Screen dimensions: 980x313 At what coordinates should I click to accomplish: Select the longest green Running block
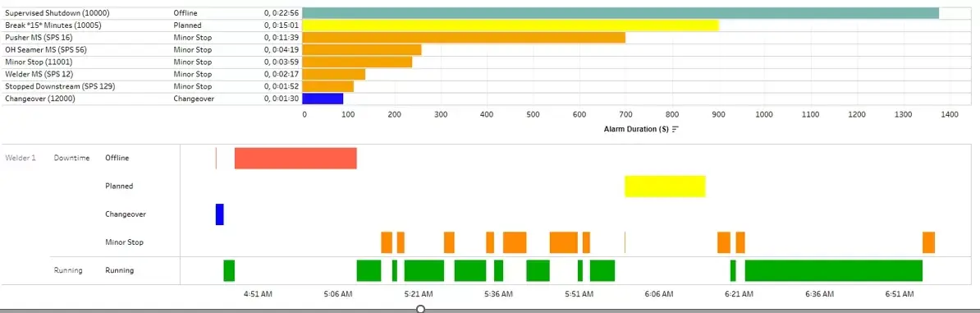tap(834, 270)
